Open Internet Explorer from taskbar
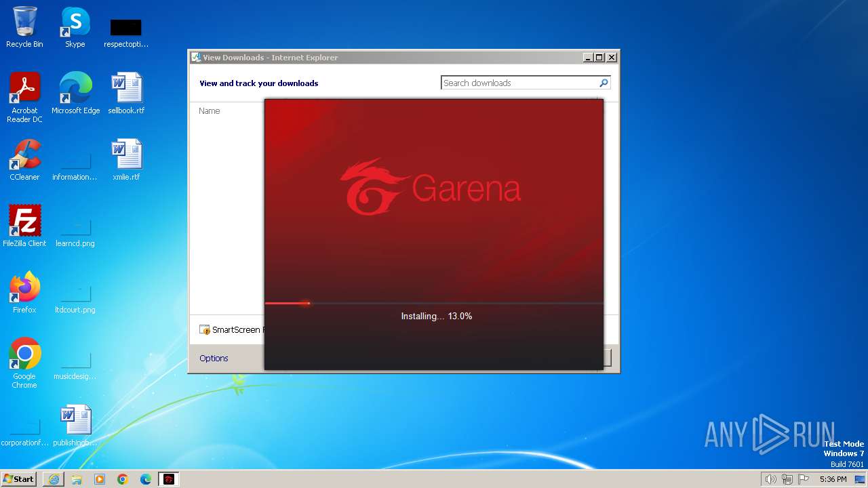The image size is (868, 488). pyautogui.click(x=54, y=479)
